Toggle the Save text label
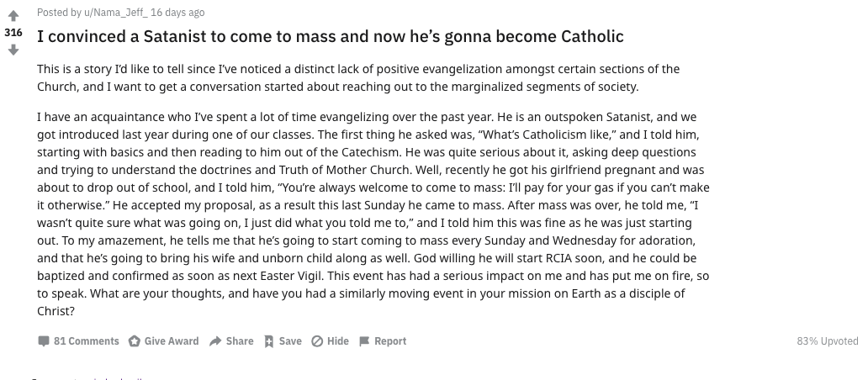The width and height of the screenshot is (868, 380). pyautogui.click(x=290, y=341)
